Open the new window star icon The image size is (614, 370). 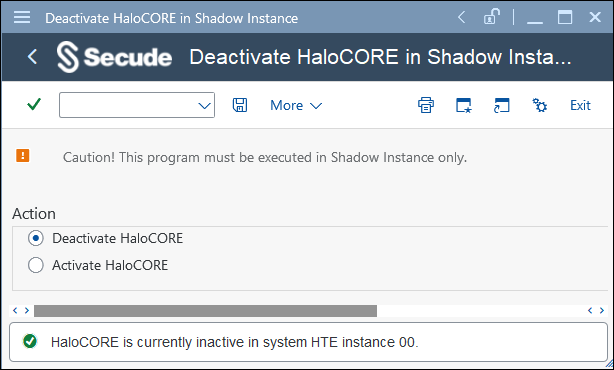tap(464, 105)
